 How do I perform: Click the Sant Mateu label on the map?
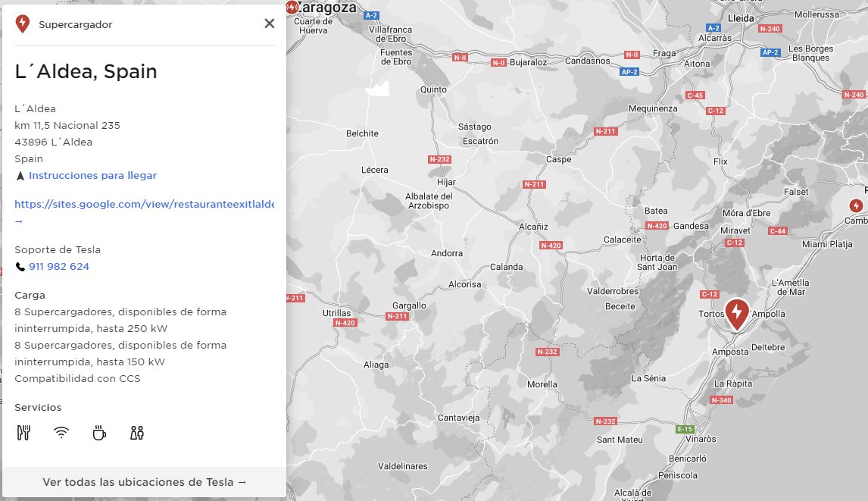tap(620, 440)
